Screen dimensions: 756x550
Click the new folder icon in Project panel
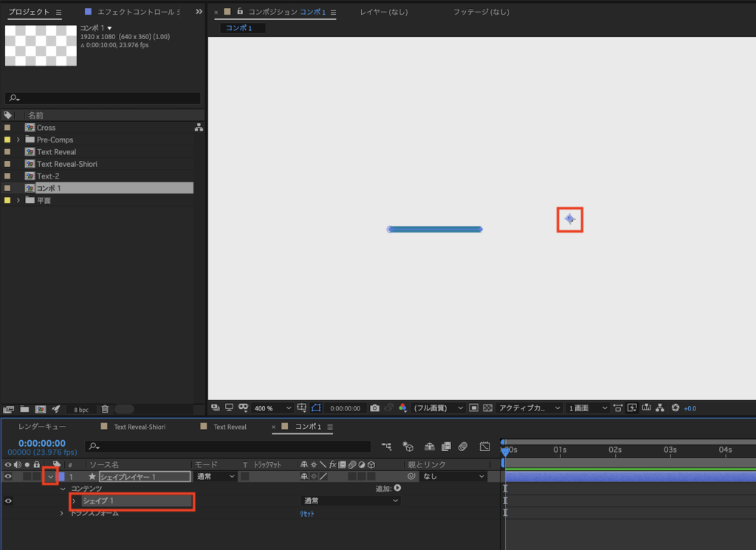24,409
